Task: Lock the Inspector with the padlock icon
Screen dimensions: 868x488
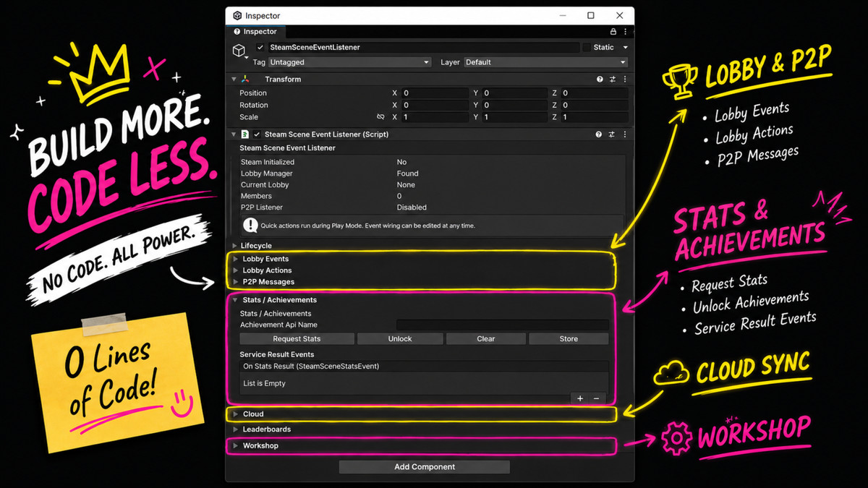Action: [613, 32]
